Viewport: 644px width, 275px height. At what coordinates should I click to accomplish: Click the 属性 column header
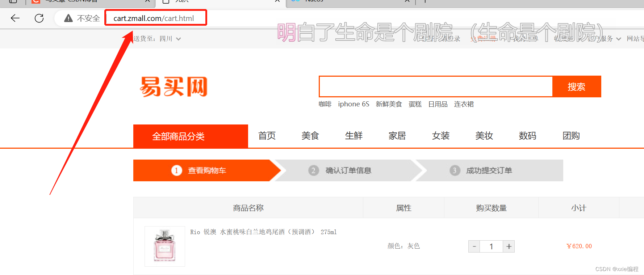pyautogui.click(x=403, y=208)
